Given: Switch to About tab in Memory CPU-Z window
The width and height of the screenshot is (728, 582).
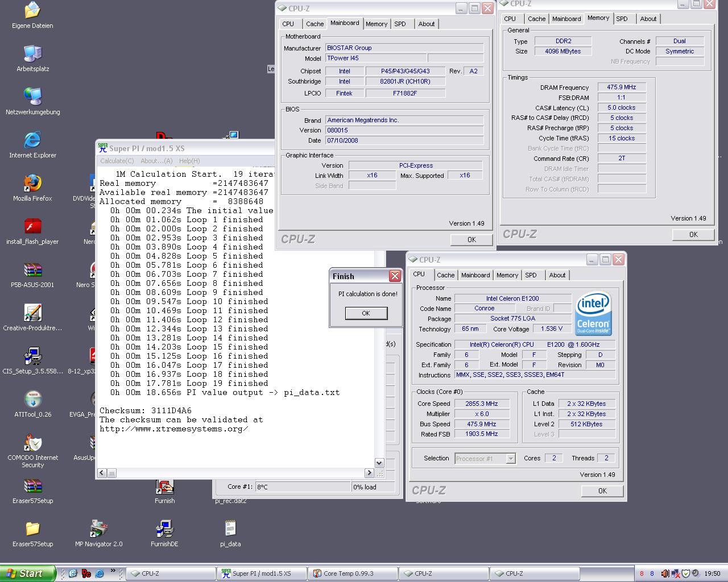Looking at the screenshot, I should pyautogui.click(x=648, y=19).
